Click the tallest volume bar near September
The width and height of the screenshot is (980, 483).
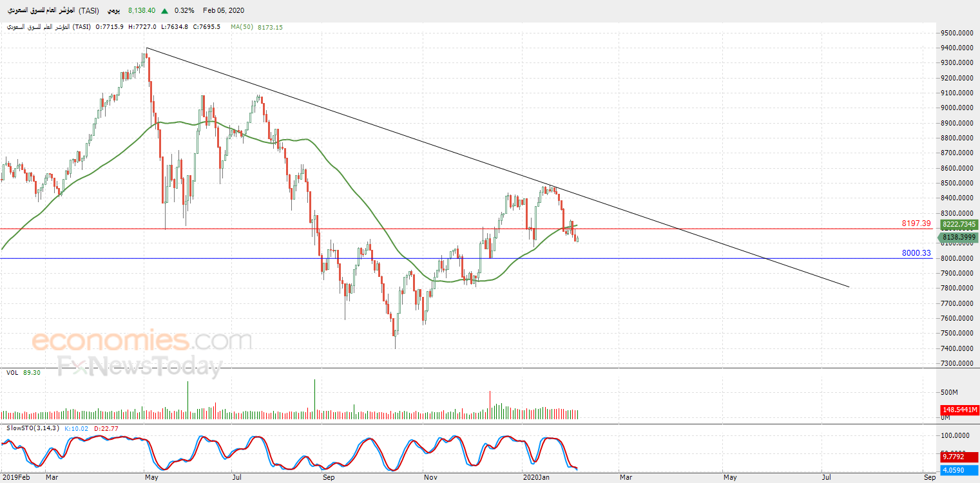point(314,400)
